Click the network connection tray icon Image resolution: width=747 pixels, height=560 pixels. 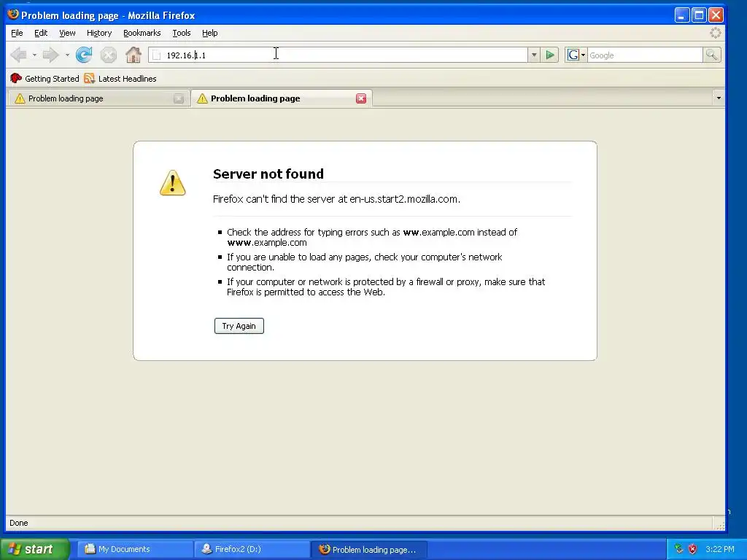(x=679, y=549)
